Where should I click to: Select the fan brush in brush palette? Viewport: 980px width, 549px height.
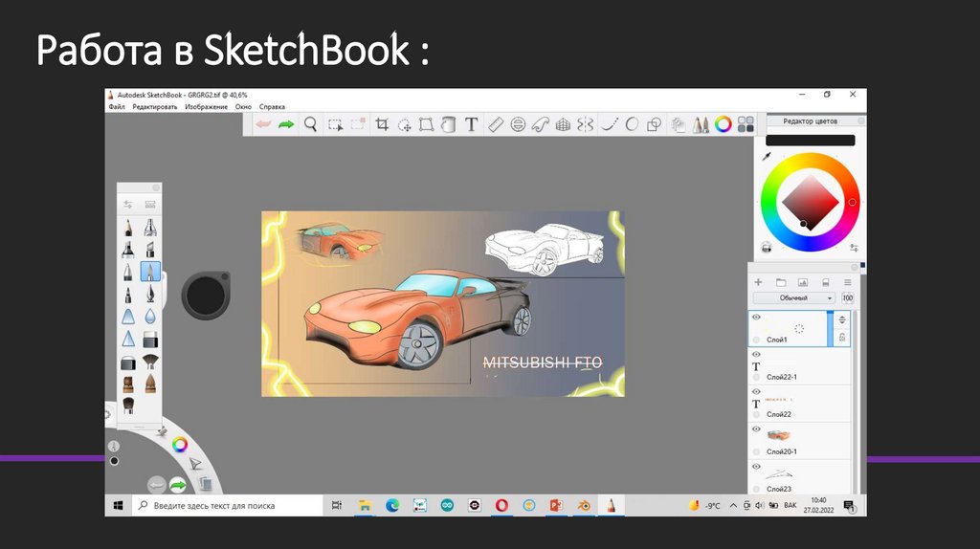[150, 362]
